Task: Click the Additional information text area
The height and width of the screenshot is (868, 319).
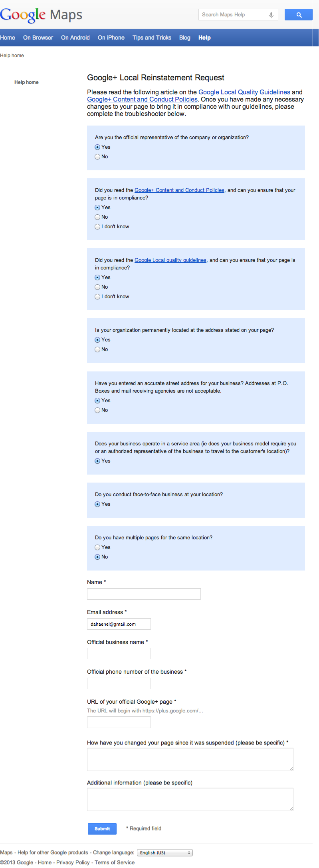Action: [x=190, y=800]
